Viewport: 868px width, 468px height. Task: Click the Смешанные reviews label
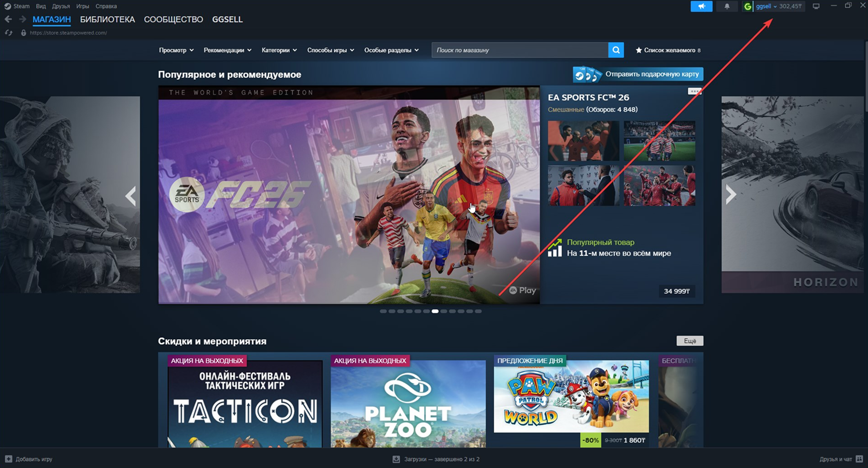pos(566,109)
